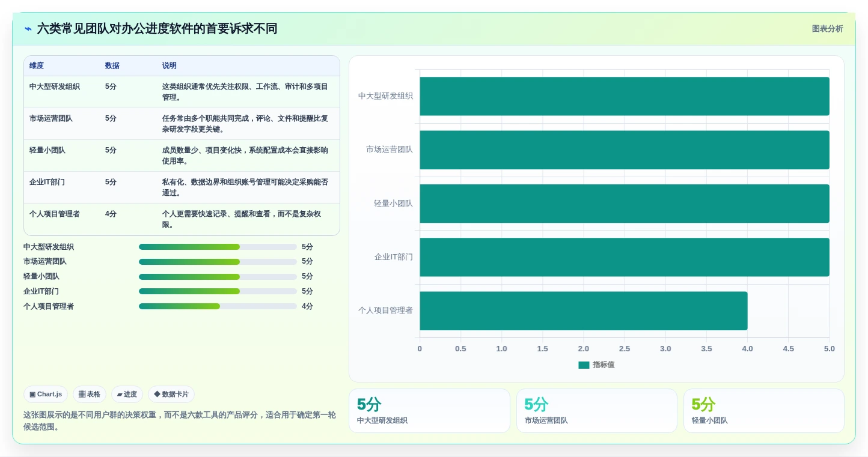This screenshot has width=868, height=457.
Task: Click the 企业IT部门 progress bar
Action: [x=218, y=291]
